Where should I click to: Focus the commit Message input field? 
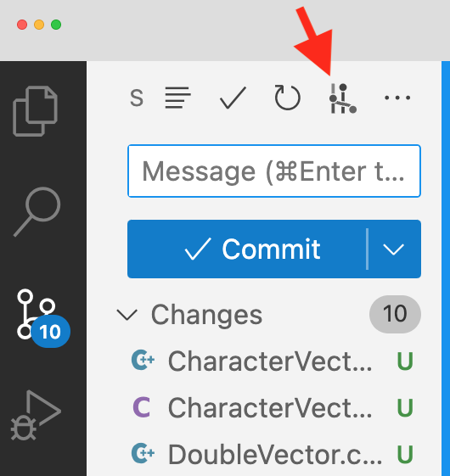click(274, 171)
